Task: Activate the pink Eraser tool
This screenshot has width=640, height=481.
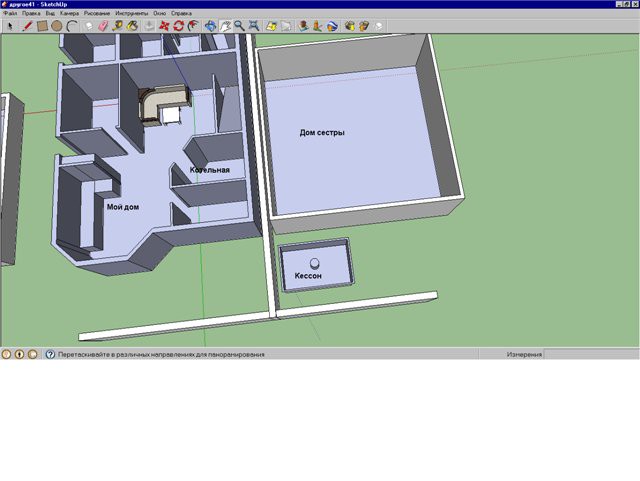Action: tap(103, 26)
